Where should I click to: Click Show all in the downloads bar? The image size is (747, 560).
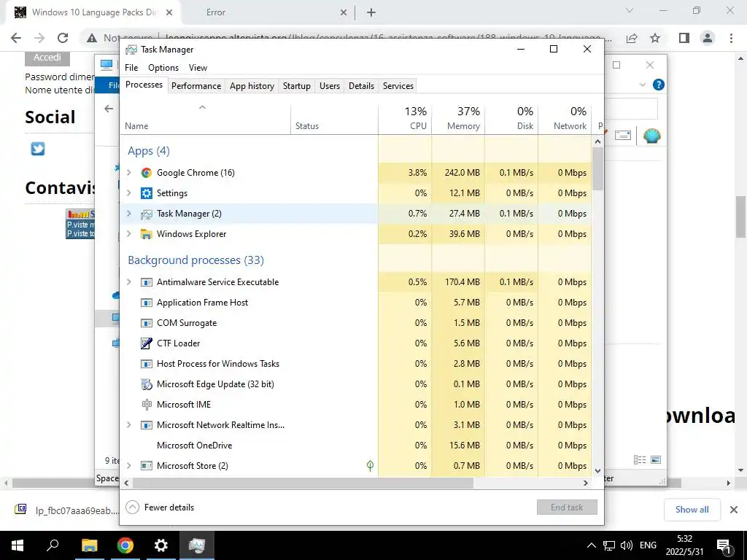(692, 510)
